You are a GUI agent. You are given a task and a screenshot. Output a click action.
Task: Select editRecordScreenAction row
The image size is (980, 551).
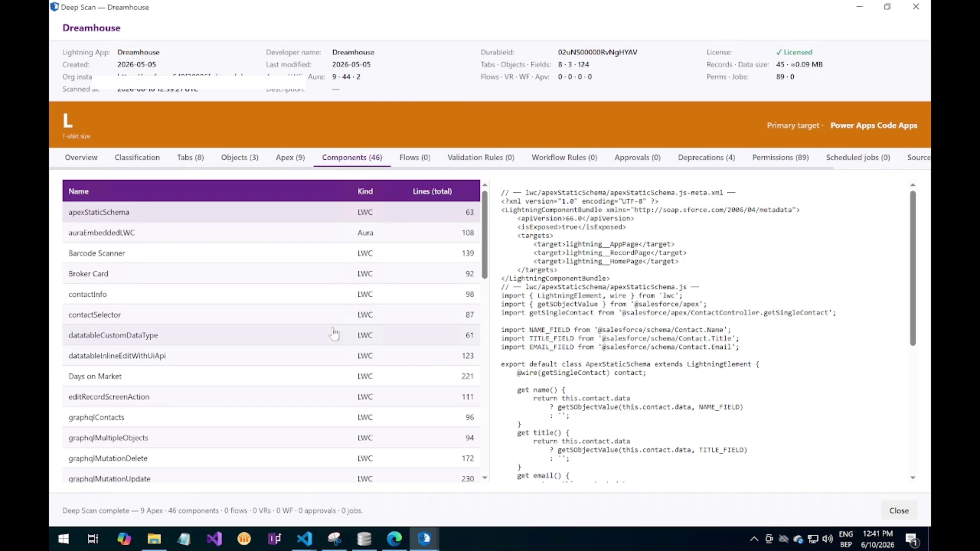(x=271, y=396)
